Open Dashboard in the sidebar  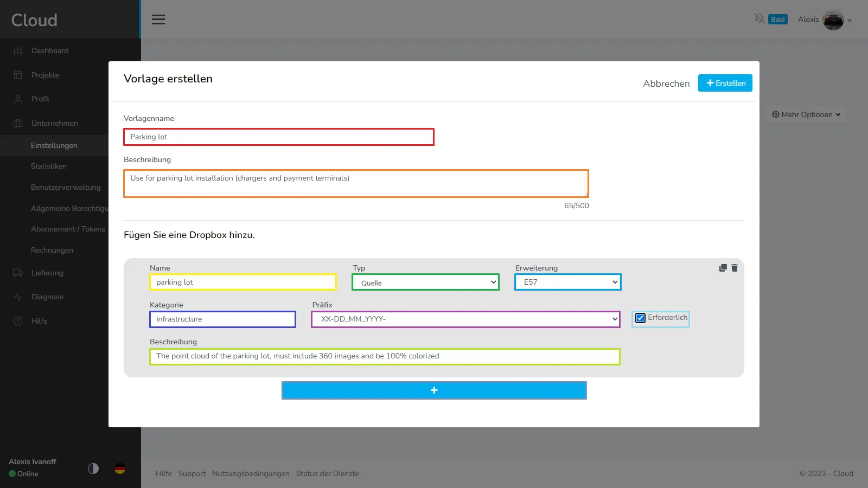50,50
